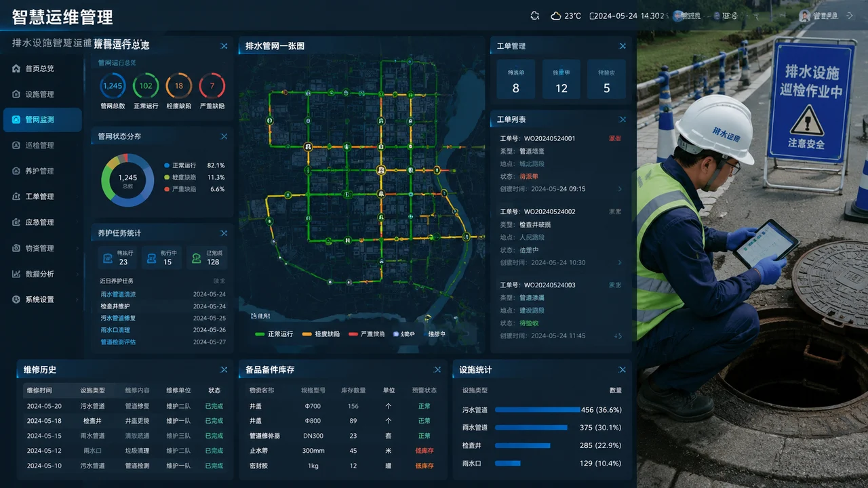Click the work order card showing 5

coord(607,79)
